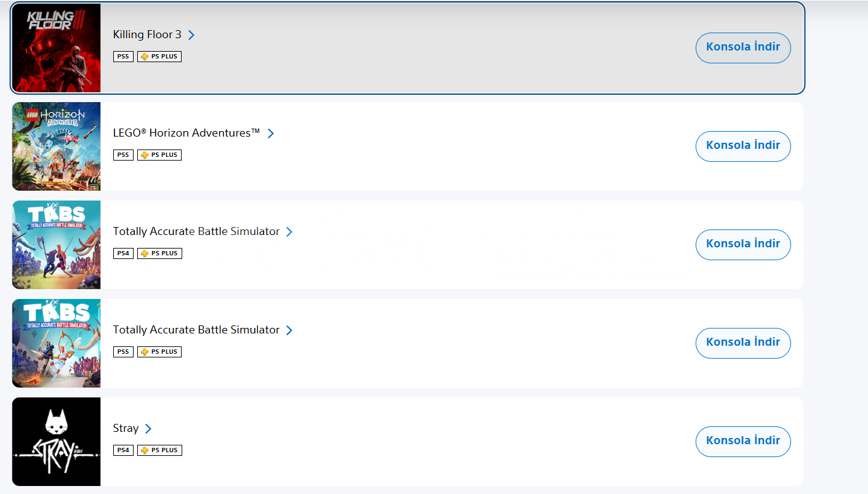Viewport: 868px width, 494px height.
Task: Click the PS Plus badge under LEGO Horizon Adventures
Action: [159, 155]
